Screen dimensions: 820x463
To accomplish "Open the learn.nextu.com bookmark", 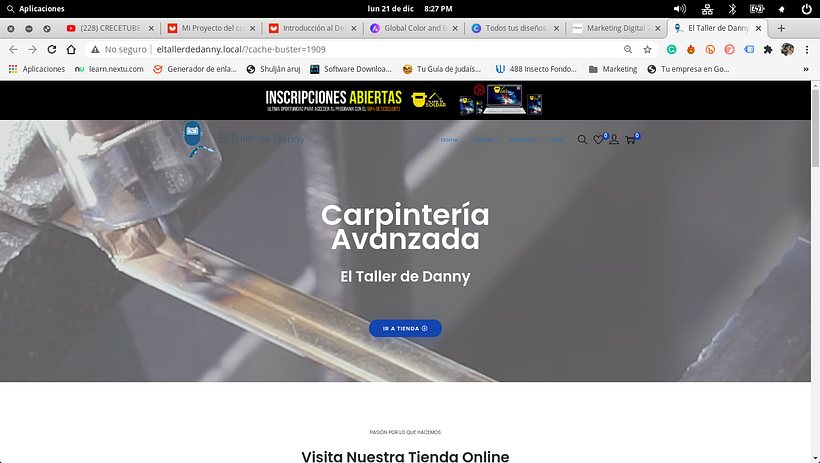I will [x=109, y=69].
